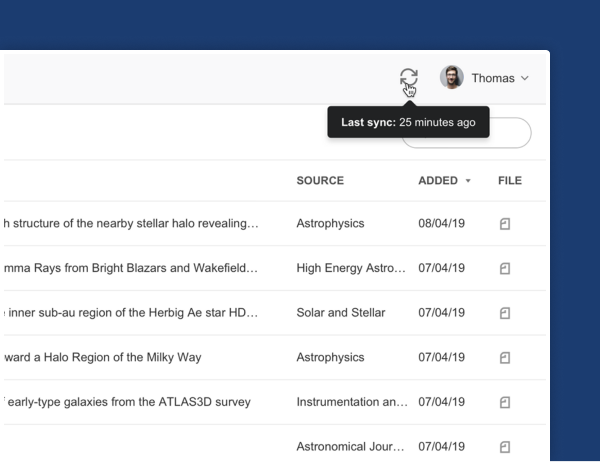Click file icon in Solar and Stellar row
Image resolution: width=600 pixels, height=462 pixels.
pyautogui.click(x=505, y=313)
